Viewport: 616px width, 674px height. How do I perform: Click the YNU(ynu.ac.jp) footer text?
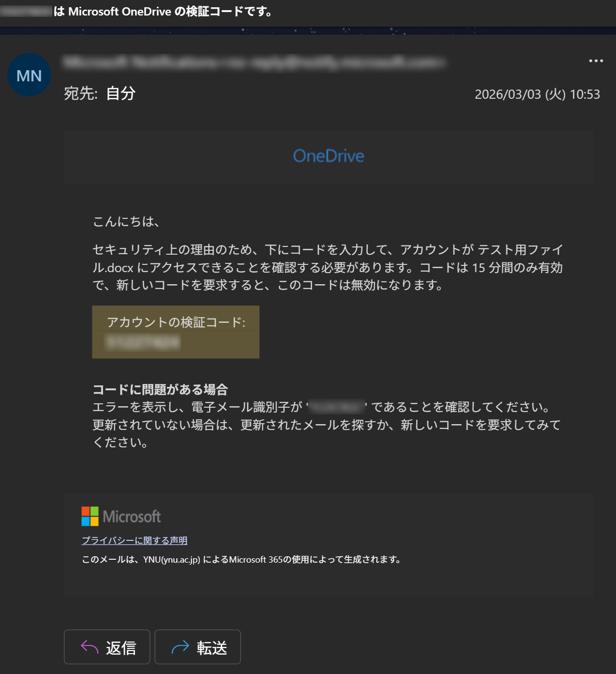pyautogui.click(x=172, y=560)
